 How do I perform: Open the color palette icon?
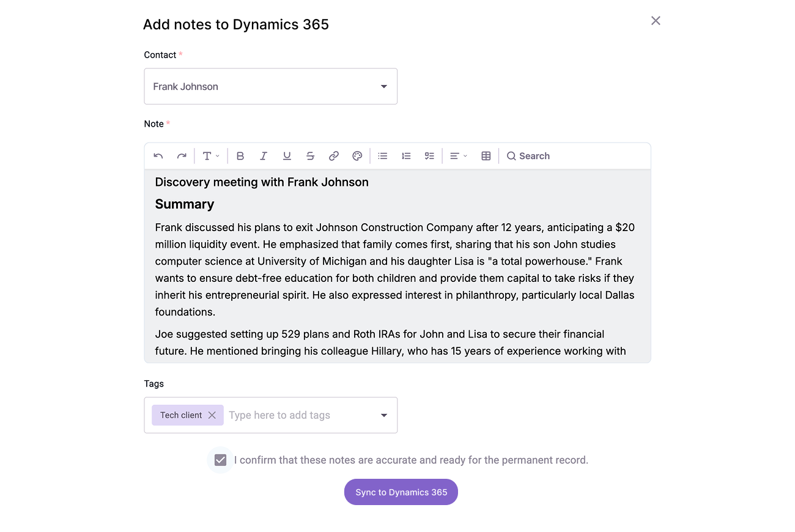(357, 156)
